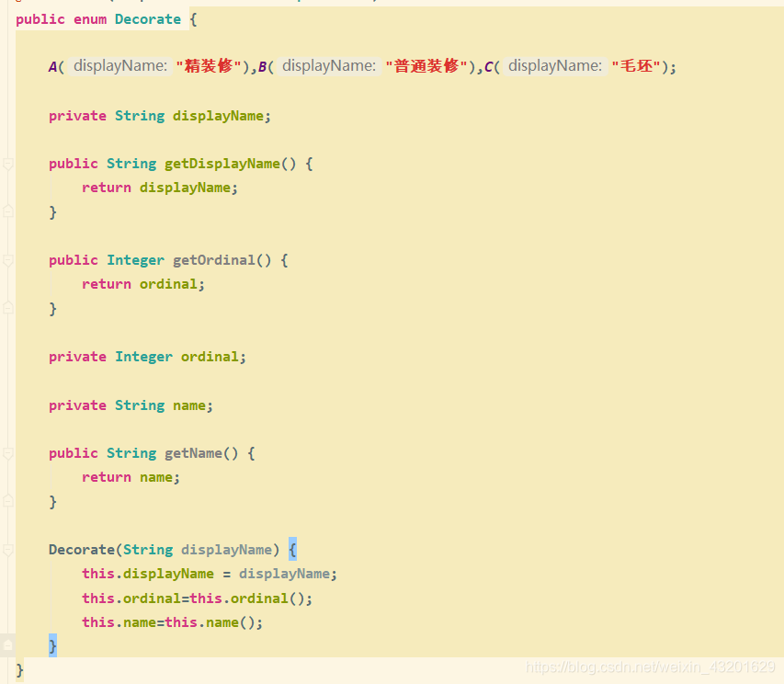Click the displayName: hint before "精装修"
This screenshot has width=784, height=684.
point(120,66)
